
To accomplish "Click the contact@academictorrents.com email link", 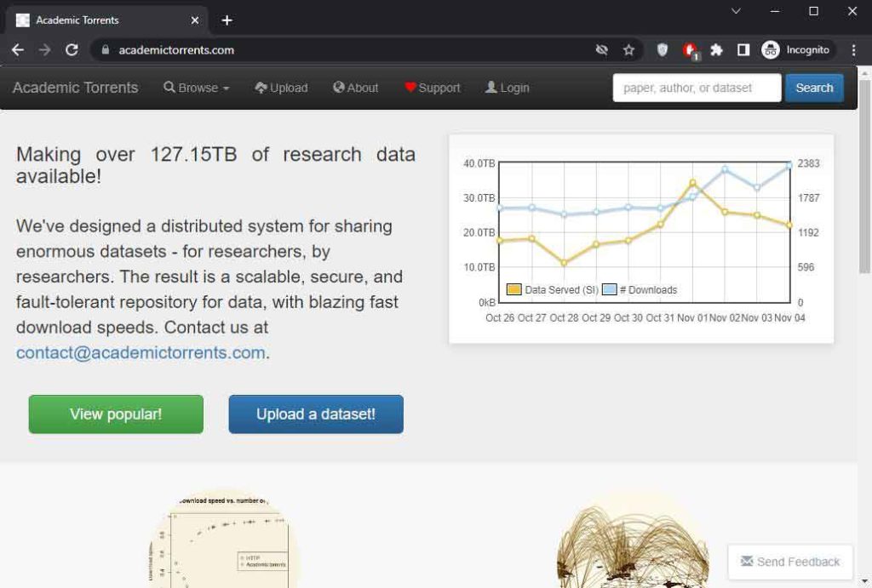I will click(x=141, y=352).
